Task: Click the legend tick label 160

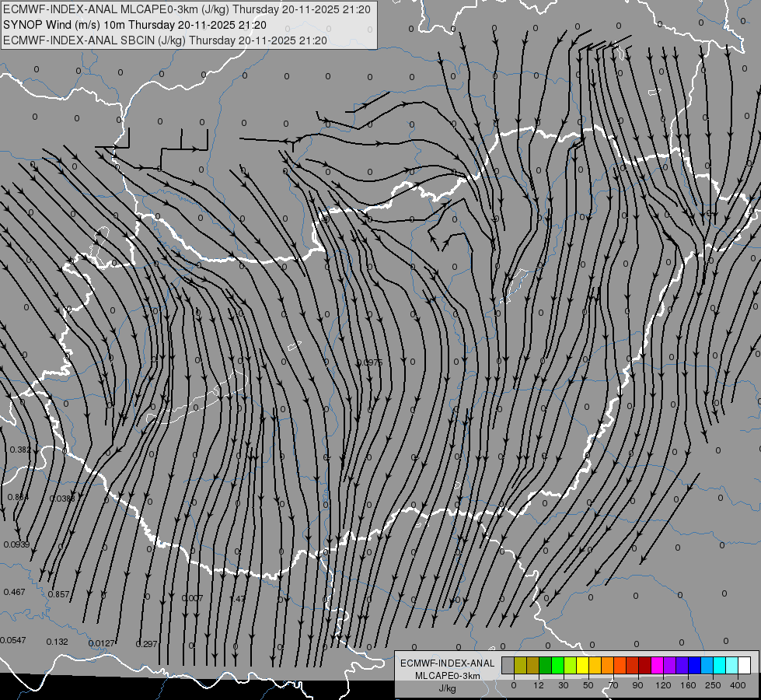Action: click(688, 685)
